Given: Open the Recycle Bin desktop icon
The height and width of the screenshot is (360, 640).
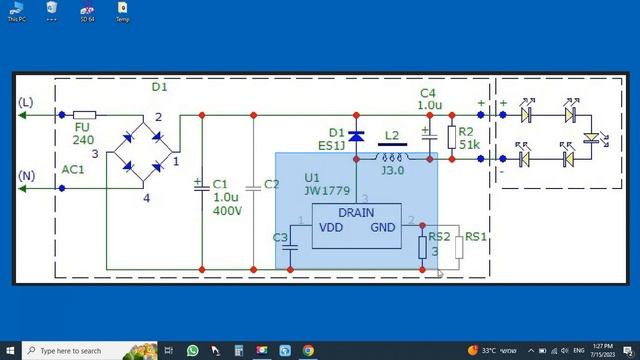Looking at the screenshot, I should pyautogui.click(x=51, y=12).
